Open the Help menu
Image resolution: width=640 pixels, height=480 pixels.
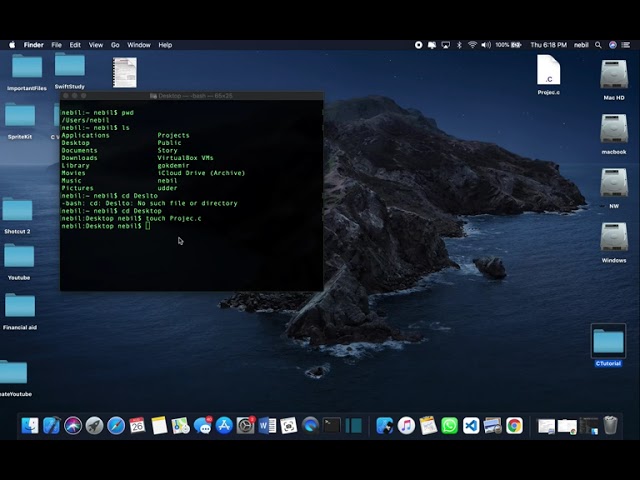click(x=165, y=45)
